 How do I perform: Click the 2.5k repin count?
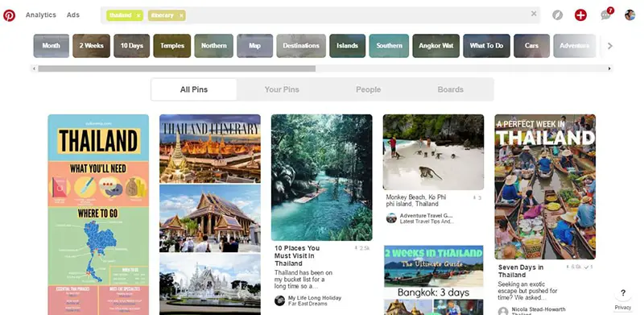362,248
